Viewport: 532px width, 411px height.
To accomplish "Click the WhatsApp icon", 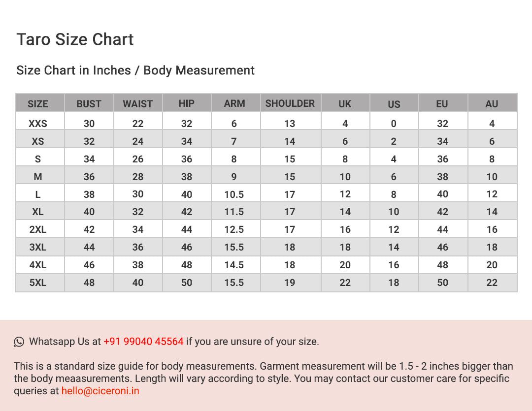I will tap(19, 342).
